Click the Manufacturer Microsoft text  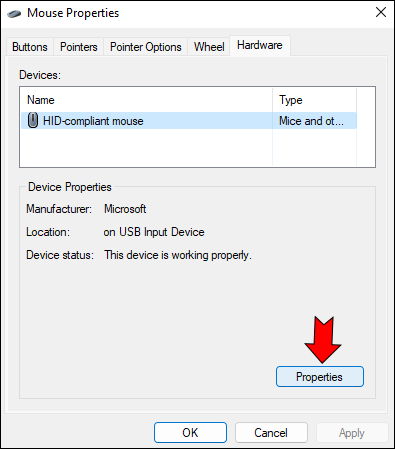[125, 209]
